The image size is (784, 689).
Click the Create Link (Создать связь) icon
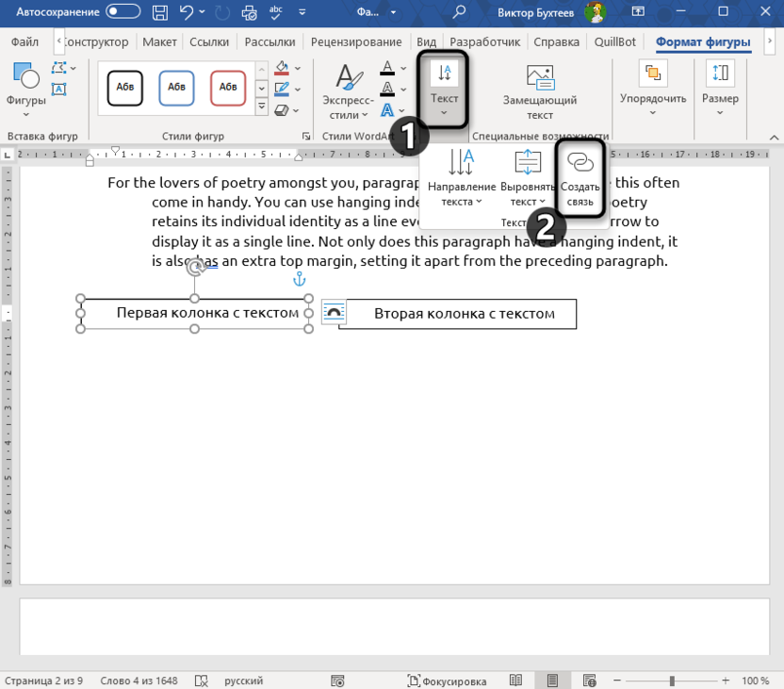[x=580, y=163]
